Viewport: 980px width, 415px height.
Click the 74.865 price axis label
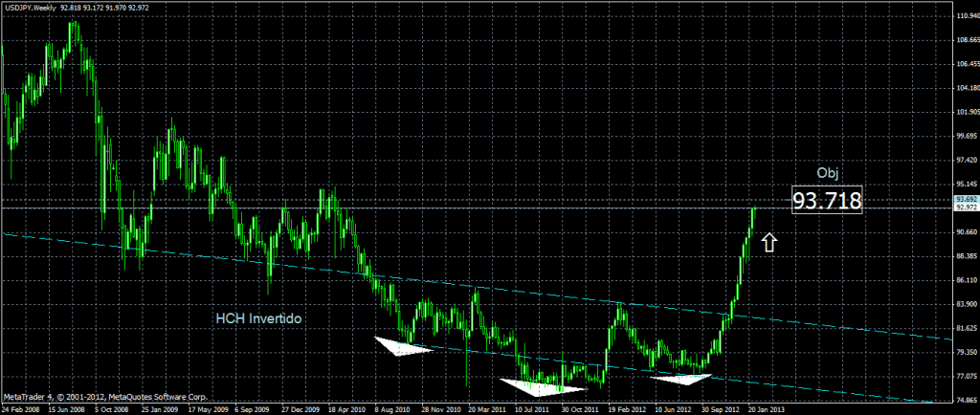pyautogui.click(x=966, y=401)
